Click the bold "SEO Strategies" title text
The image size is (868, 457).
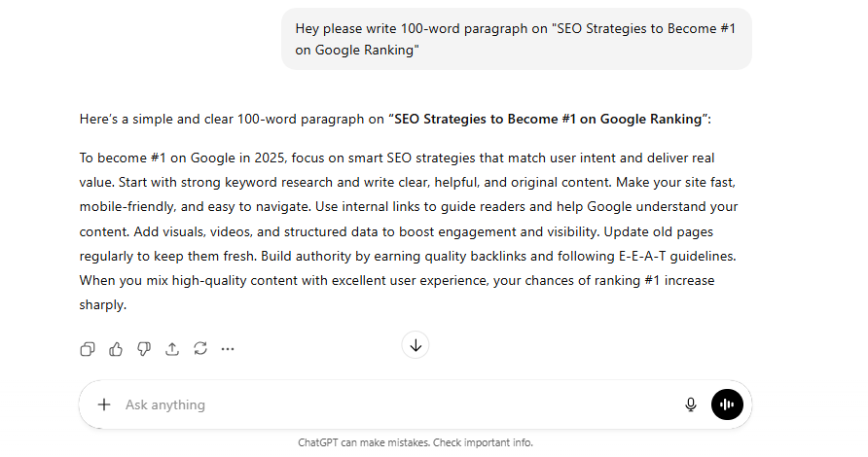point(546,120)
